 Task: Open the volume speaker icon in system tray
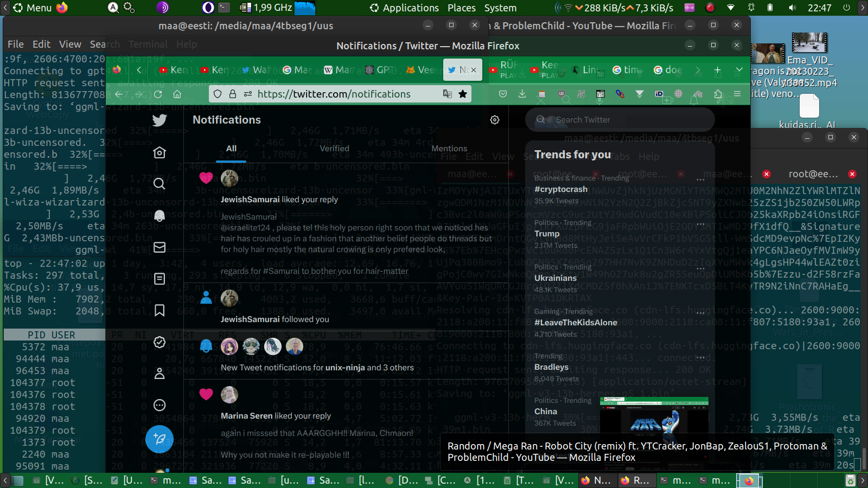coord(792,8)
